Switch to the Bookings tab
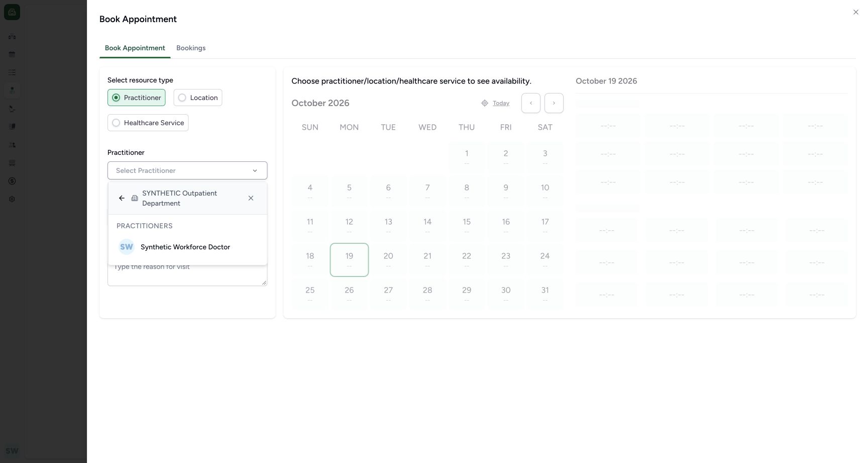This screenshot has width=868, height=463. pos(191,48)
